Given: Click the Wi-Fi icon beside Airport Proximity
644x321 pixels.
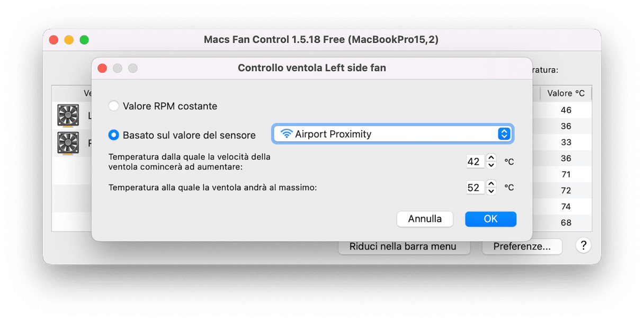Looking at the screenshot, I should pyautogui.click(x=287, y=134).
